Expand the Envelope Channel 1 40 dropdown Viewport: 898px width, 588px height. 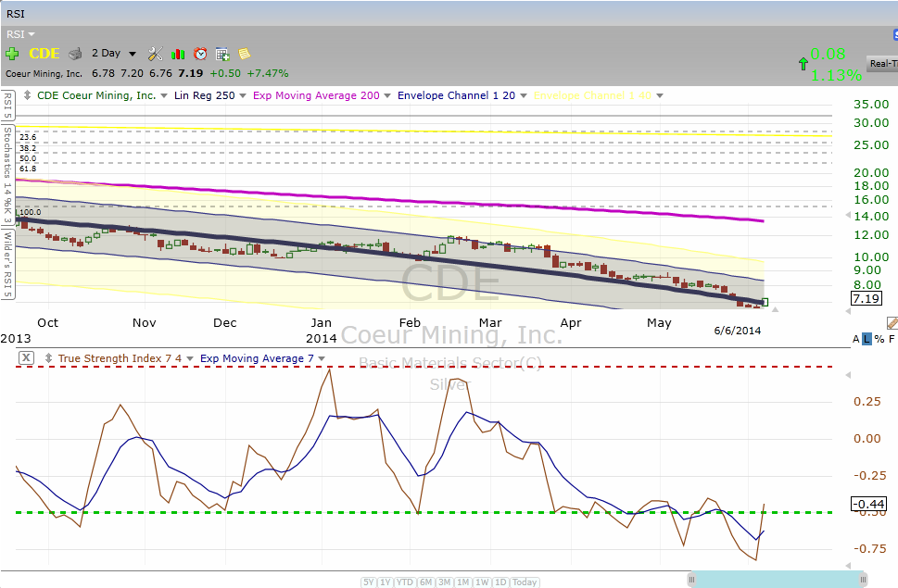point(660,96)
